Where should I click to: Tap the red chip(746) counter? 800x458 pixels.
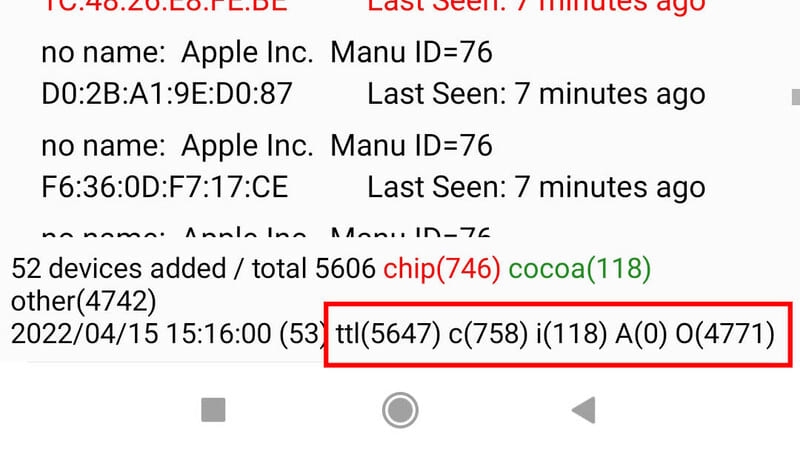click(442, 269)
